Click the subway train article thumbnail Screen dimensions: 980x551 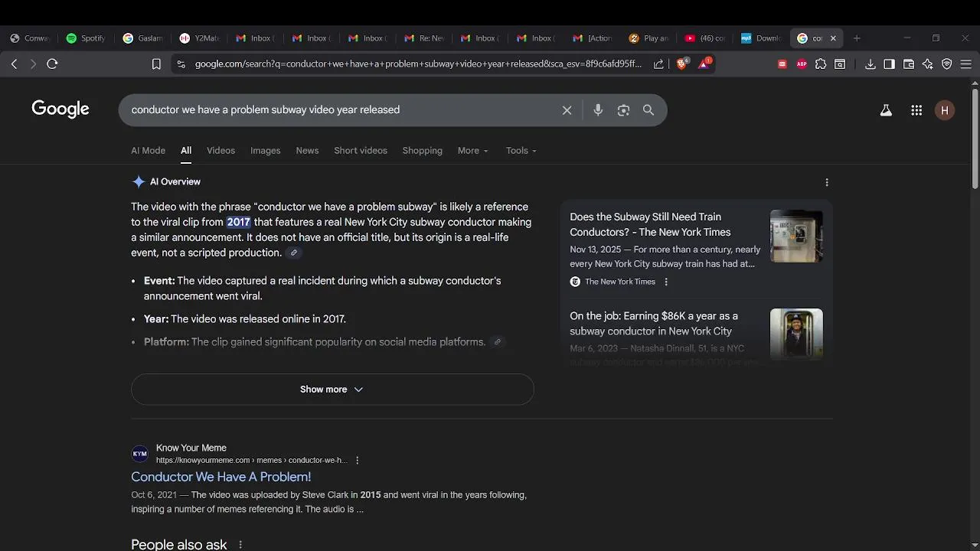click(x=796, y=236)
